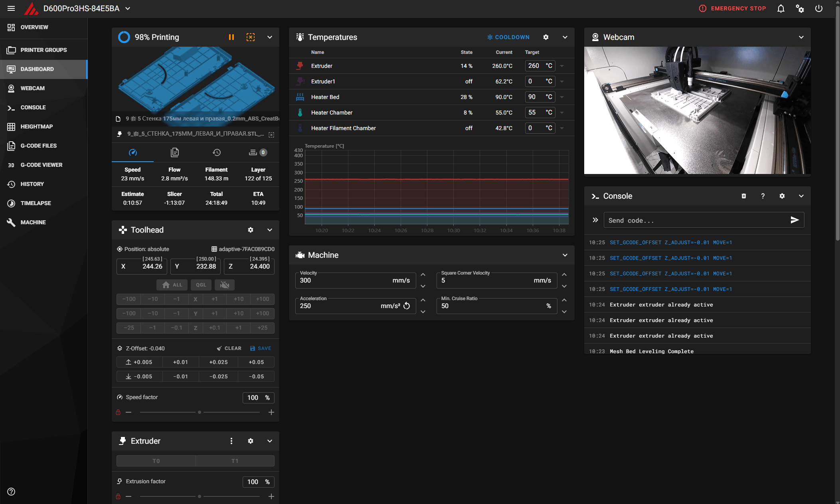The height and width of the screenshot is (504, 840).
Task: Collapse the Webcam panel chevron
Action: coord(801,37)
